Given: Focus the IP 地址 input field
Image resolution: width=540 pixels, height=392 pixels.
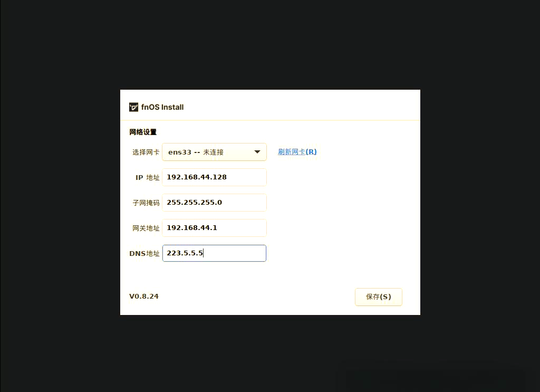Looking at the screenshot, I should coord(214,177).
